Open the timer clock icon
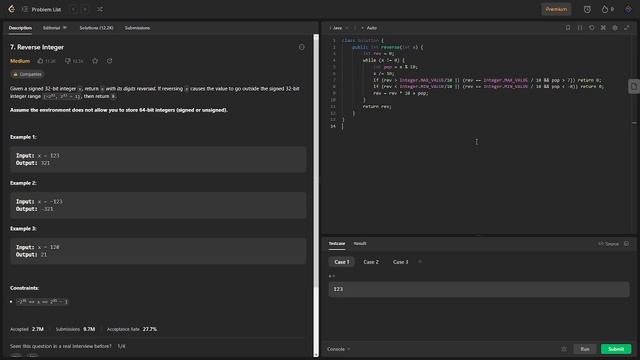This screenshot has height=360, width=640. (587, 9)
